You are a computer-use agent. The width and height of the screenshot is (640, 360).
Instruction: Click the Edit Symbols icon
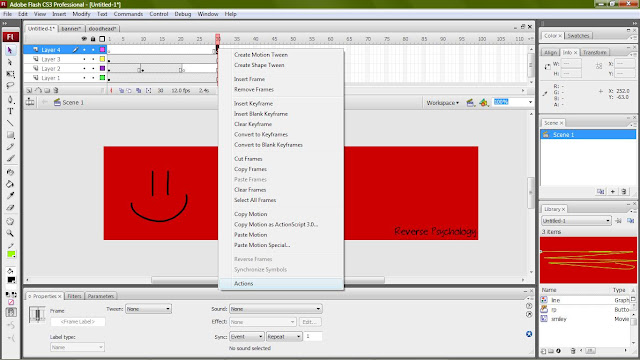tap(484, 102)
